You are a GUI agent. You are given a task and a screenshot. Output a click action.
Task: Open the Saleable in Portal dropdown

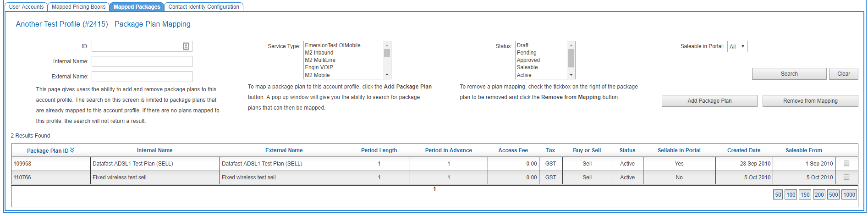click(x=737, y=46)
